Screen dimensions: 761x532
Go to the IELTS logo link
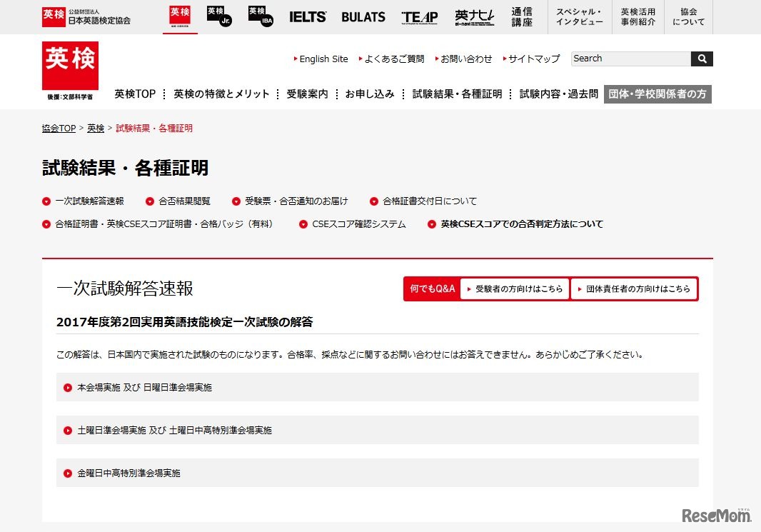click(x=308, y=17)
